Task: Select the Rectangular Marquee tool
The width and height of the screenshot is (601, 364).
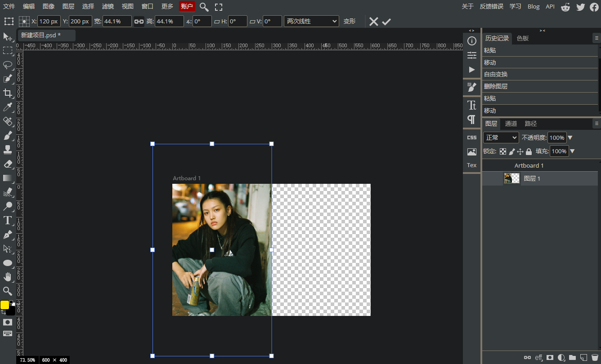Action: (8, 50)
